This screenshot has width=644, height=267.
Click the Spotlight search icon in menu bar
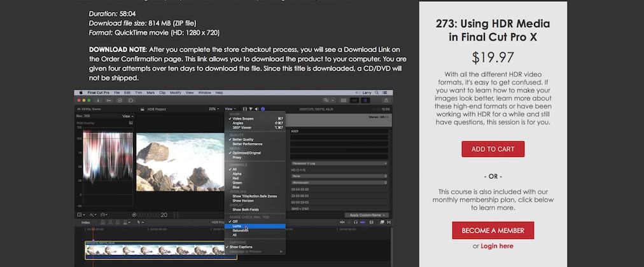pos(377,93)
